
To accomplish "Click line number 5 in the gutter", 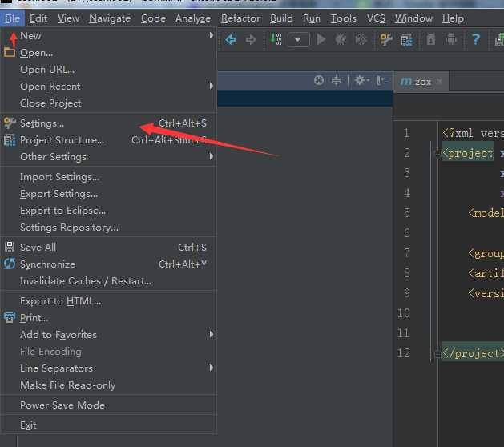I will 406,213.
